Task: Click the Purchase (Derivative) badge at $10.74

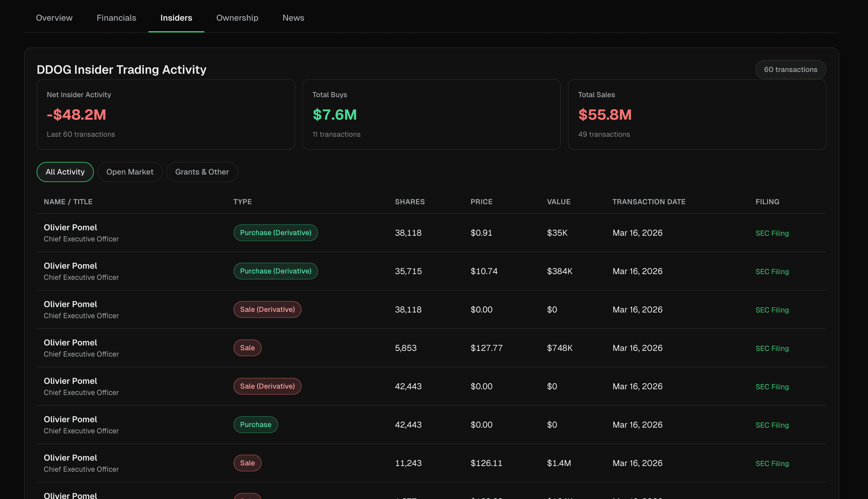Action: (x=276, y=271)
